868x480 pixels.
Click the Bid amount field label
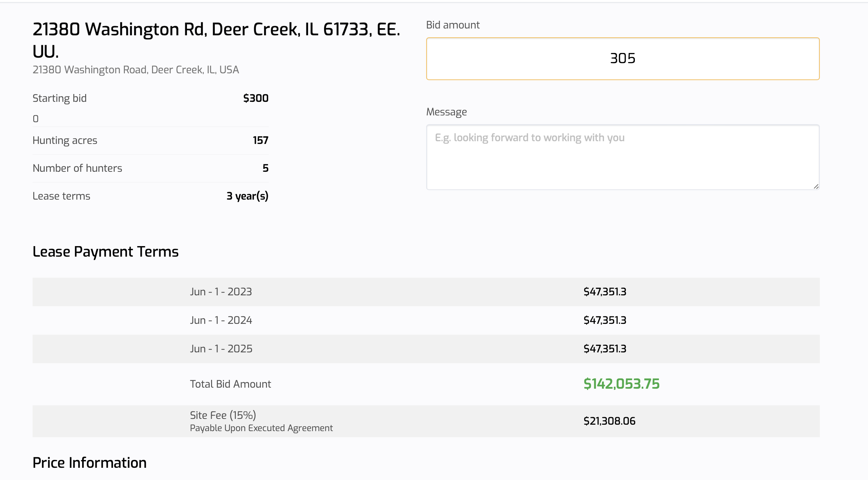tap(452, 25)
